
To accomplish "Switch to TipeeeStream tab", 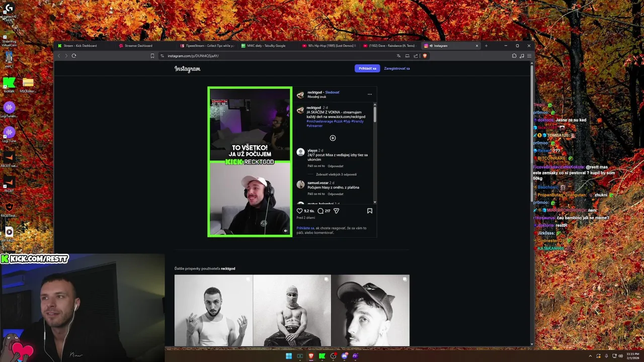I will (x=207, y=46).
